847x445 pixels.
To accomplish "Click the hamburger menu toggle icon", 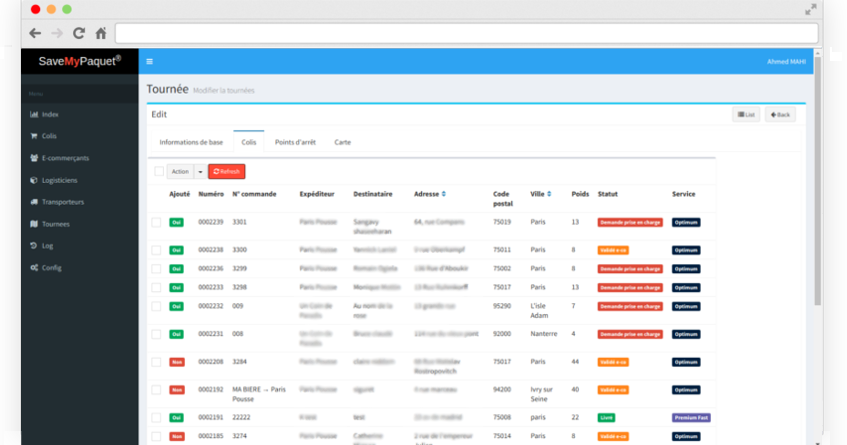I will [149, 61].
